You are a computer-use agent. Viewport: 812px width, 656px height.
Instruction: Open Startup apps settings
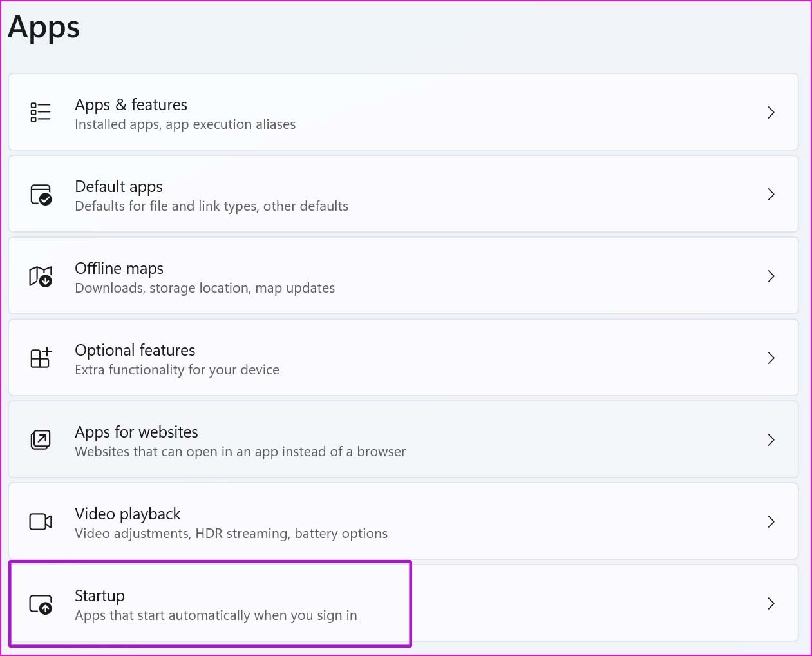(403, 603)
